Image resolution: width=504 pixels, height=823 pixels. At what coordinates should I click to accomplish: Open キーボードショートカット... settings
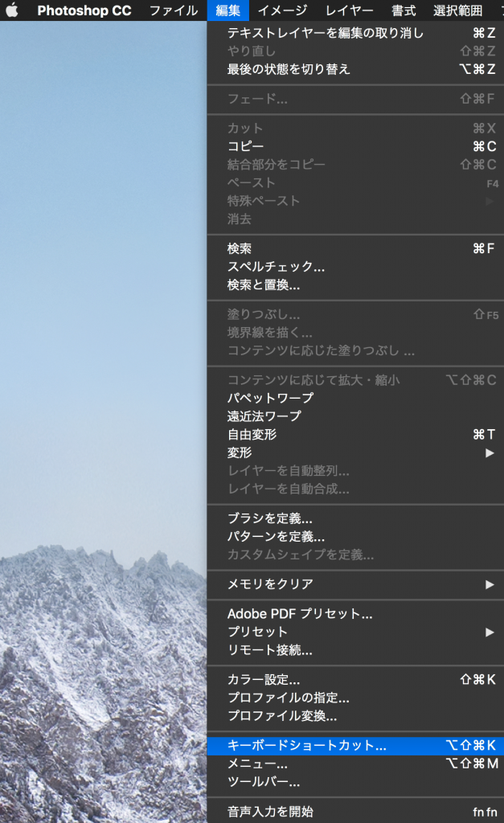point(306,746)
